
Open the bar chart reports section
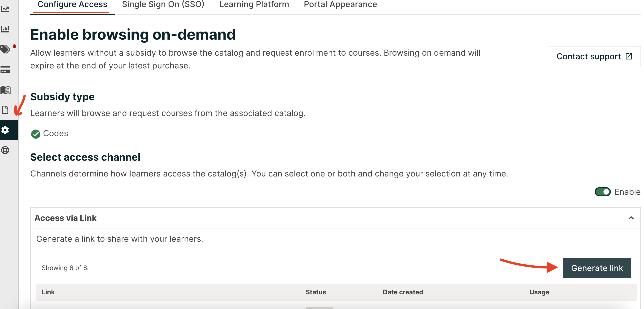6,29
